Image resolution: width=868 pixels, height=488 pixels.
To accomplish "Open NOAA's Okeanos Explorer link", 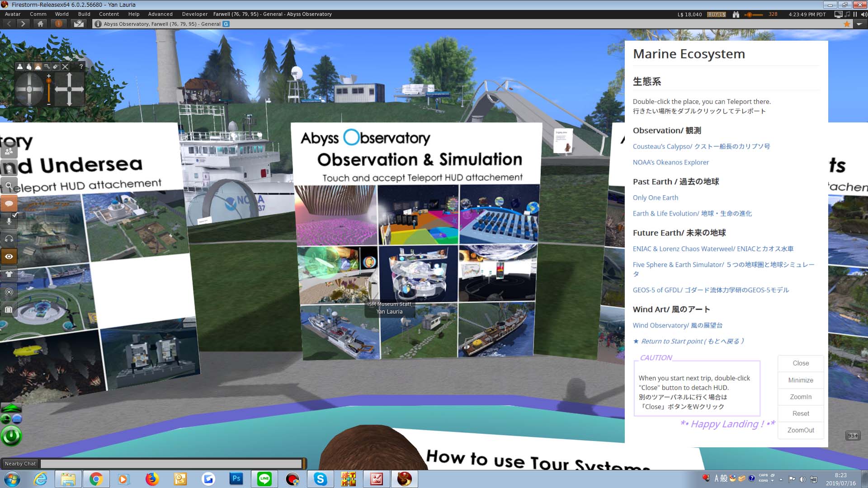I will 671,162.
